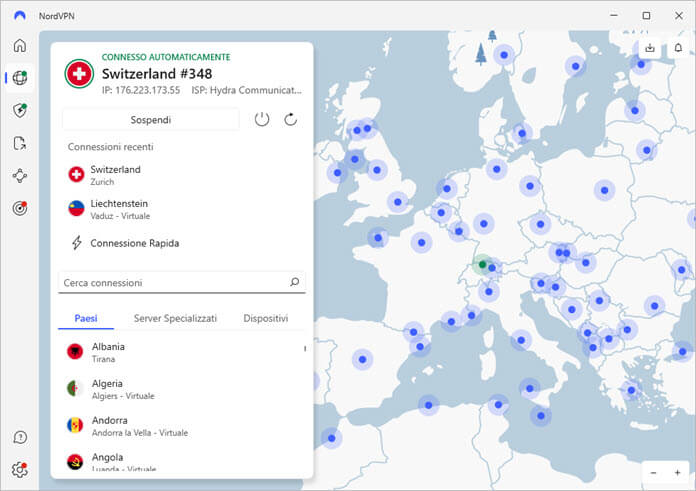Select Angola in country list
The image size is (696, 491).
[182, 462]
